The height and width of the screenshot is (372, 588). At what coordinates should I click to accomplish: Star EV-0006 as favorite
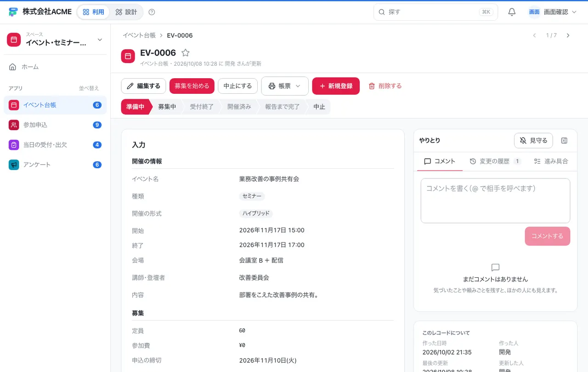185,53
